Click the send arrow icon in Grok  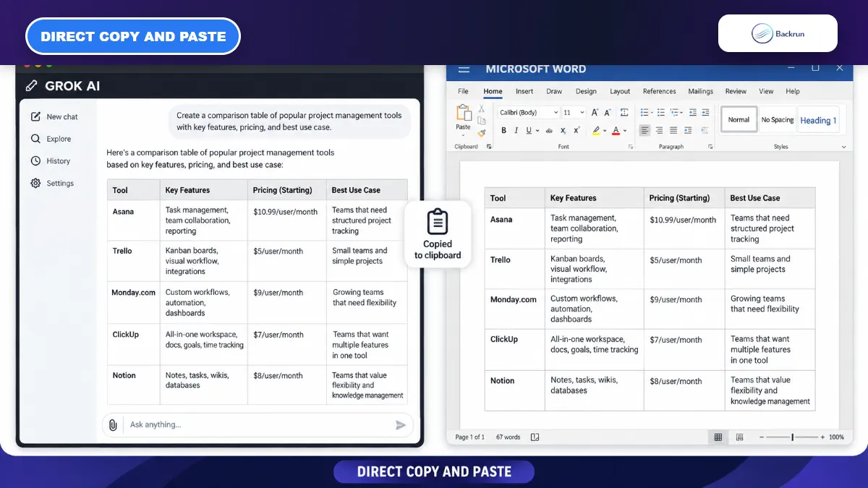[401, 425]
